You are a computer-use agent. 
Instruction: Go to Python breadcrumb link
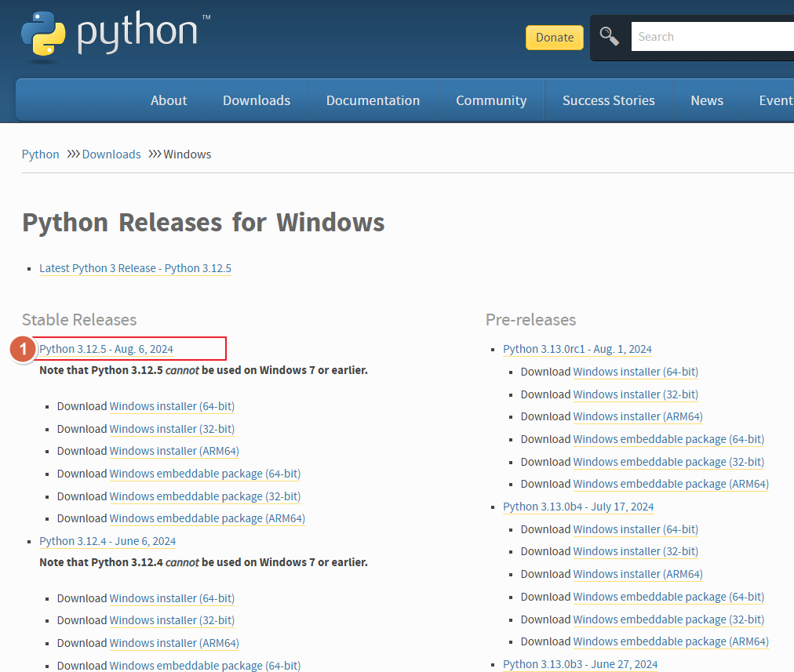[x=41, y=154]
